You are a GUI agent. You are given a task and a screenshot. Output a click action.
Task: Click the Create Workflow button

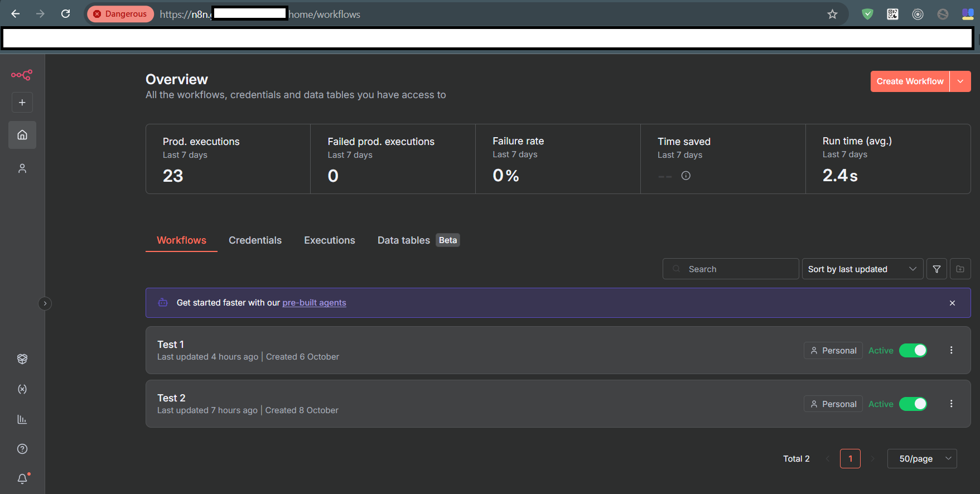pyautogui.click(x=910, y=81)
